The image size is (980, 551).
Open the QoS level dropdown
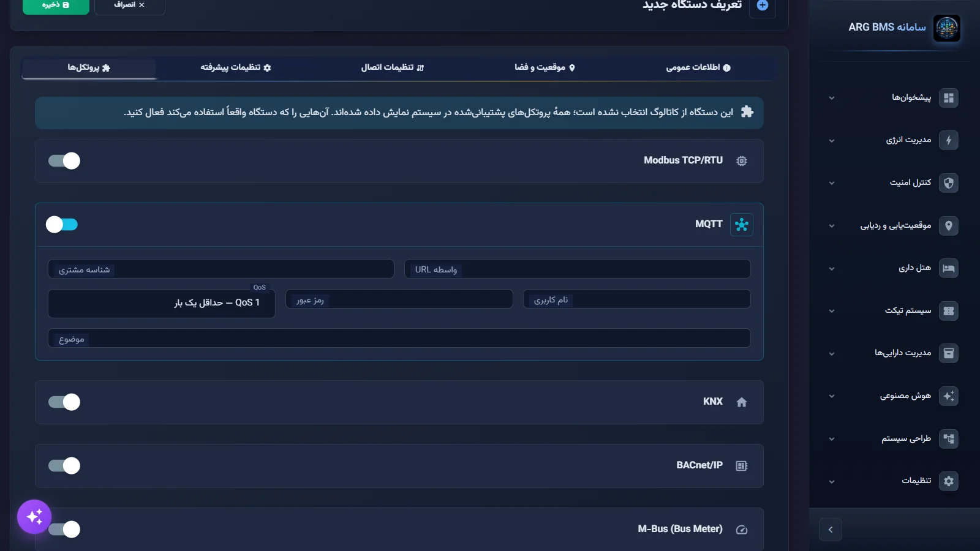tap(162, 303)
